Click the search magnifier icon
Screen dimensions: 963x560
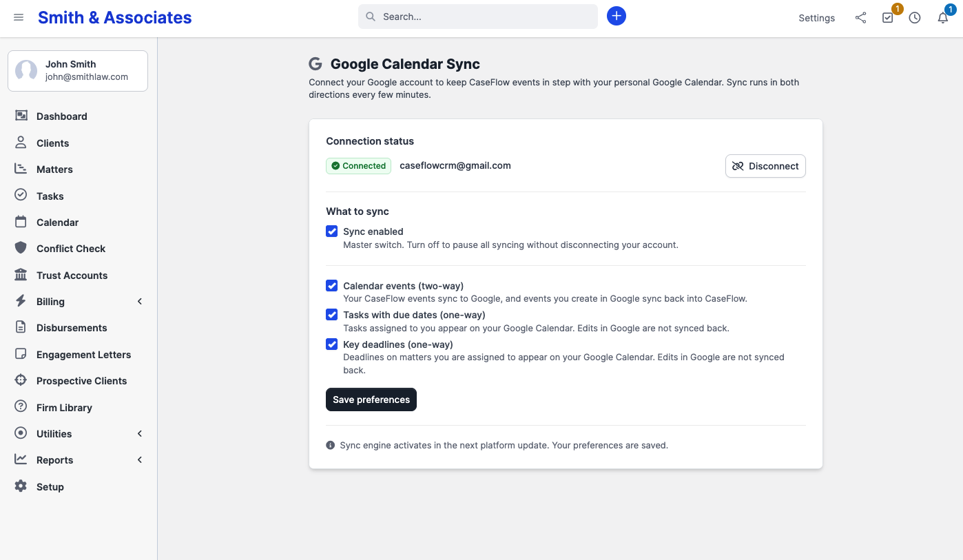(x=371, y=17)
